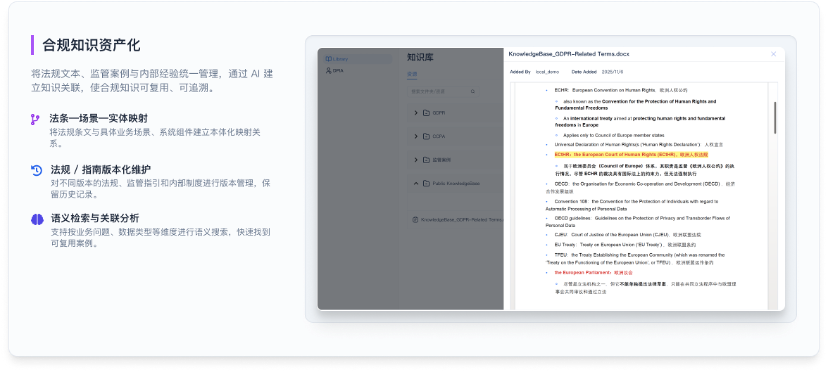Click the TFEU Treaty Establishing line
The height and width of the screenshot is (372, 828).
click(x=635, y=258)
